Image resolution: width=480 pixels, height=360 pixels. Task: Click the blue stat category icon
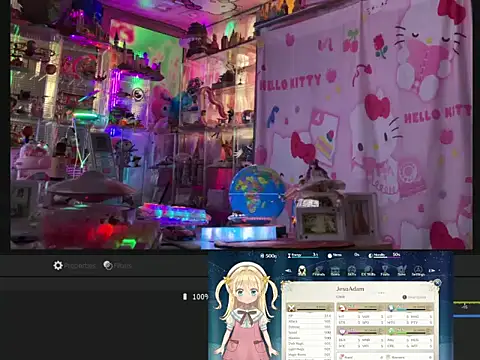click(392, 307)
